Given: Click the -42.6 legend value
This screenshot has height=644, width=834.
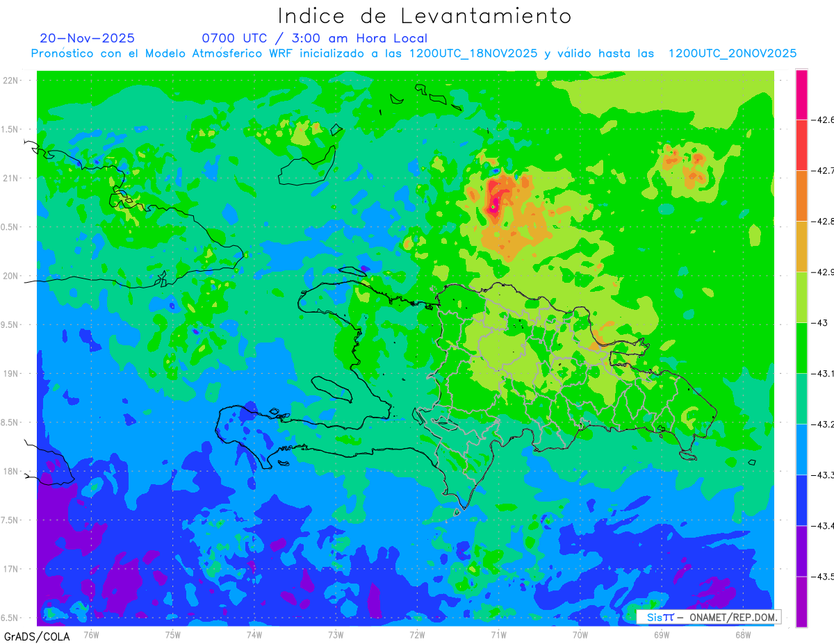Looking at the screenshot, I should (822, 119).
